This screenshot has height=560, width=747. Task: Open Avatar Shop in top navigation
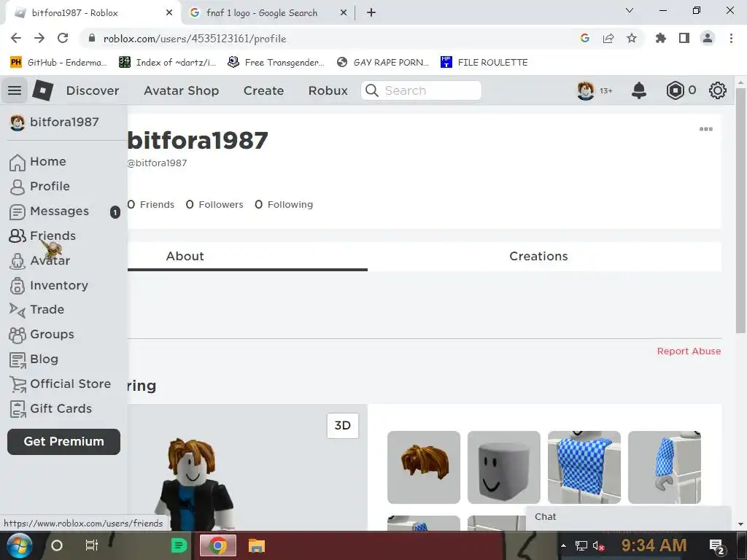click(182, 90)
